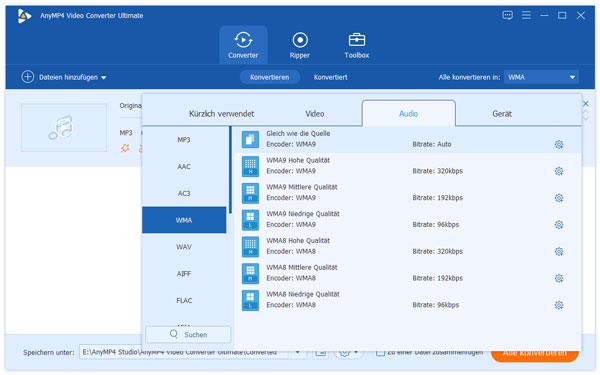The height and width of the screenshot is (375, 600).
Task: Open the Converter module
Action: pyautogui.click(x=243, y=45)
